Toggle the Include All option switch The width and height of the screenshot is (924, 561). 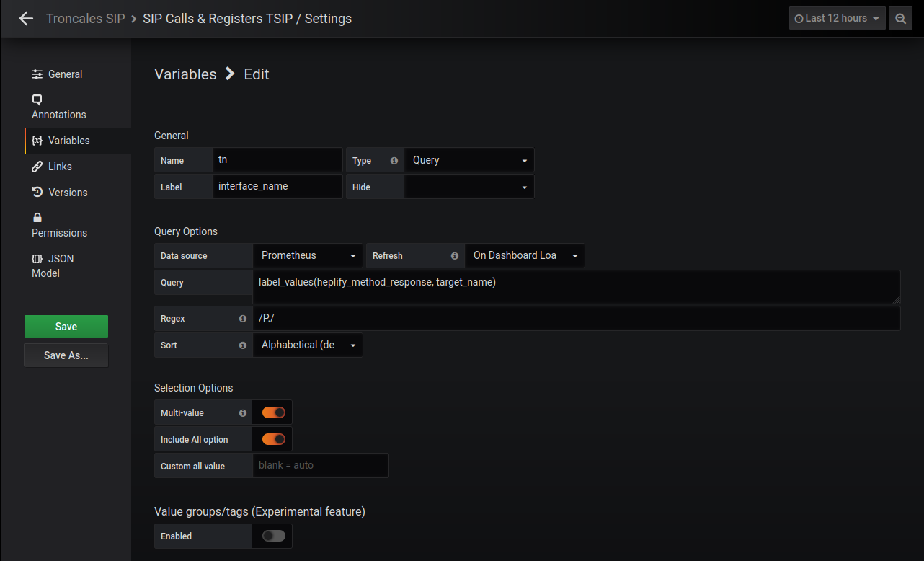coord(274,439)
